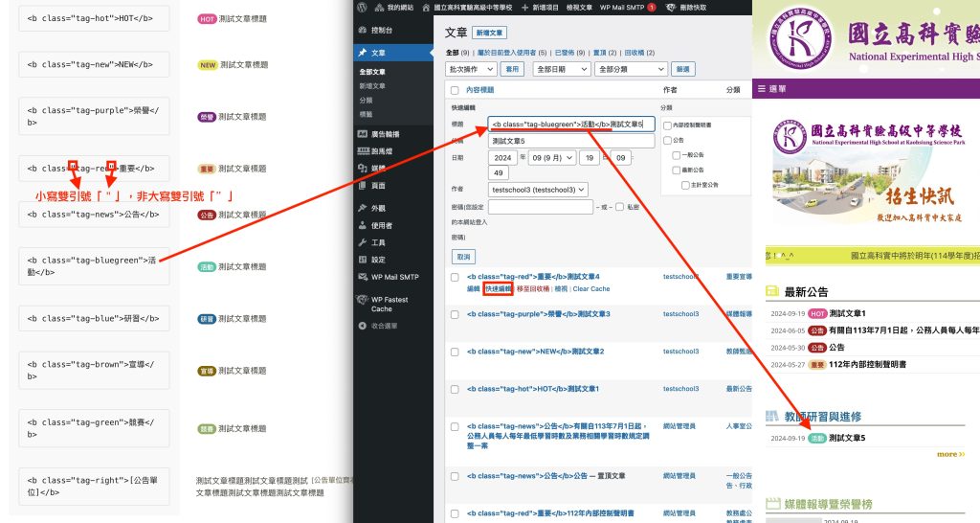Enable the 私密 private checkbox
Screen dimensions: 980x523
619,206
